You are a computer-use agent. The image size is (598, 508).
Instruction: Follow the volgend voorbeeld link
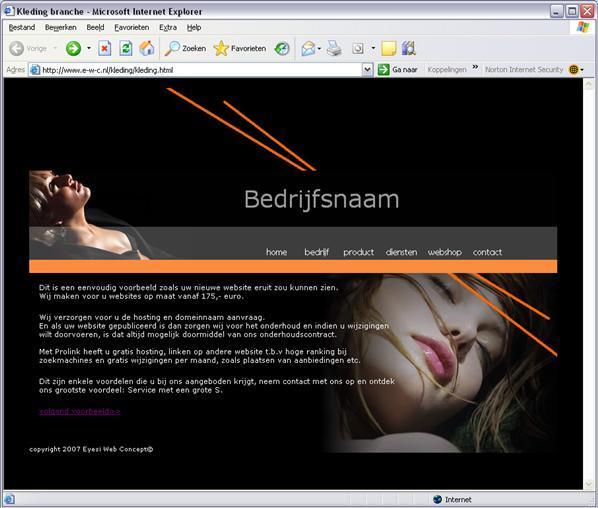80,412
